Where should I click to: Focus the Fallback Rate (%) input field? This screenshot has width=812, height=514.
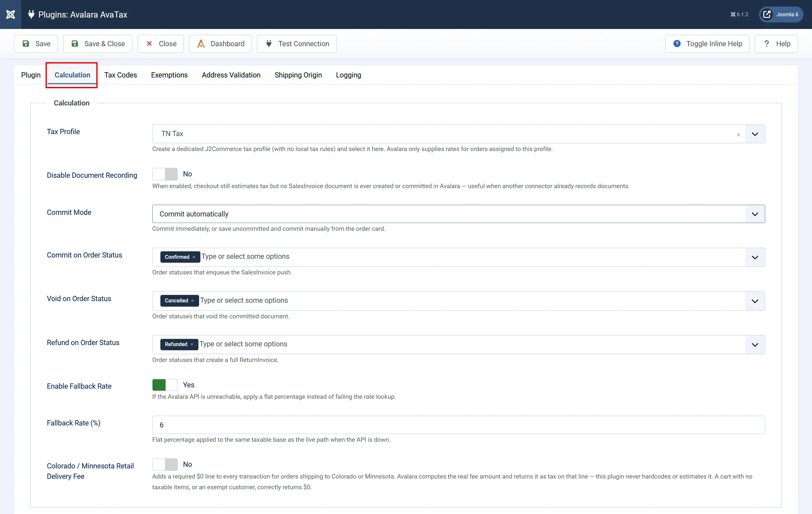pyautogui.click(x=459, y=425)
